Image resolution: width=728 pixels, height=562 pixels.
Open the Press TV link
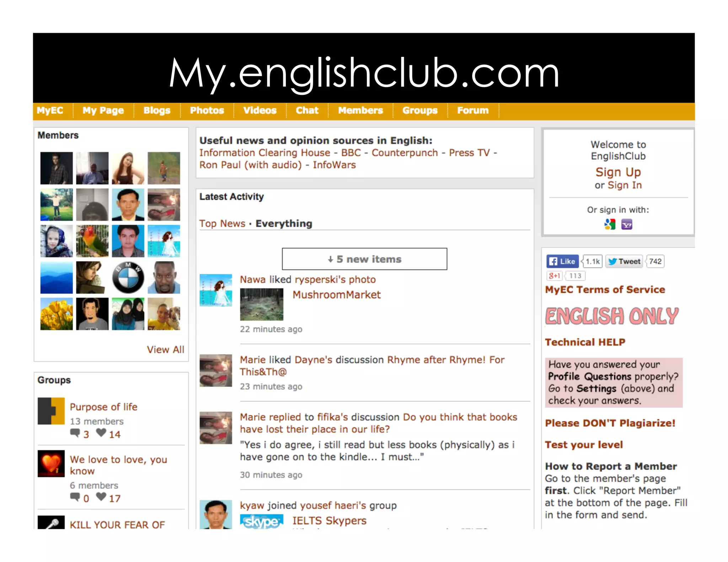coord(469,153)
